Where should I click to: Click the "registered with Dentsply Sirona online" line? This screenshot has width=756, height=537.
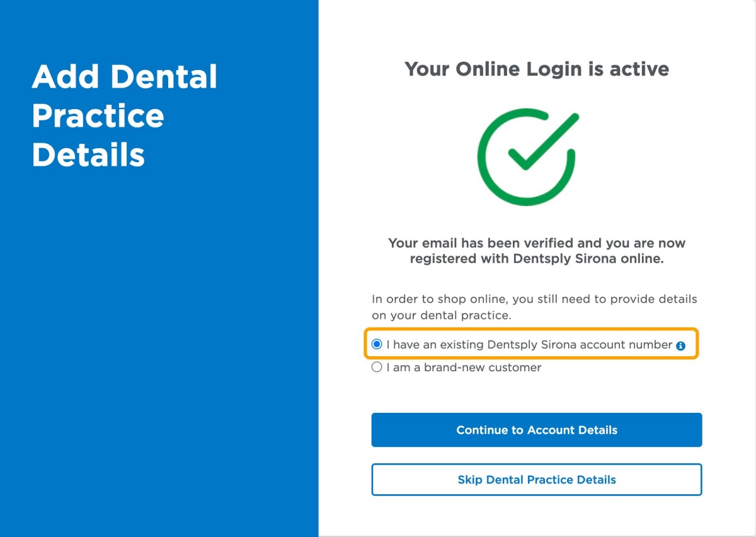pyautogui.click(x=536, y=259)
